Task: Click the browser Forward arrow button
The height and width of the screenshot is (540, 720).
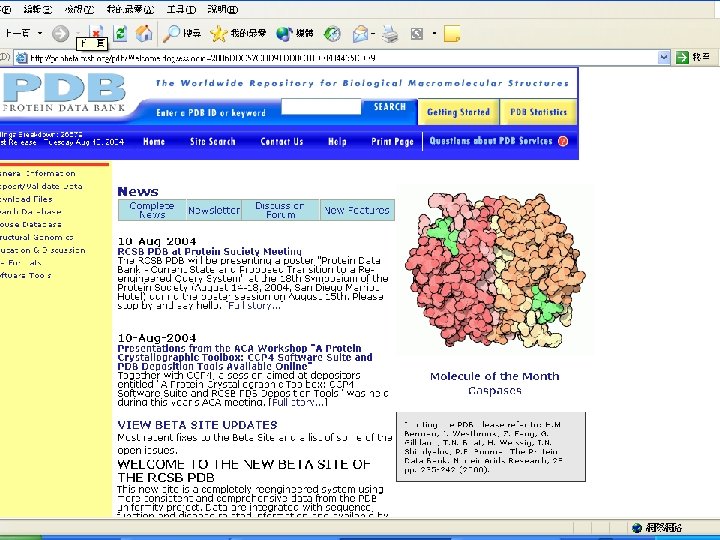Action: click(60, 34)
